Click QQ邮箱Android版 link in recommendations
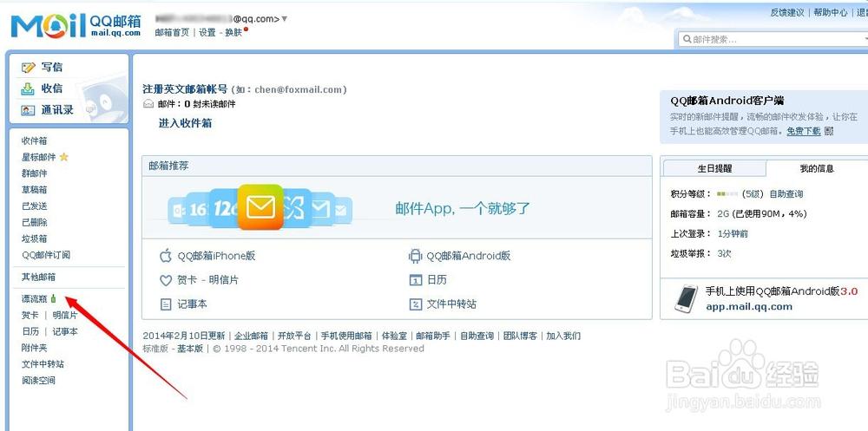This screenshot has height=431, width=868. tap(469, 256)
